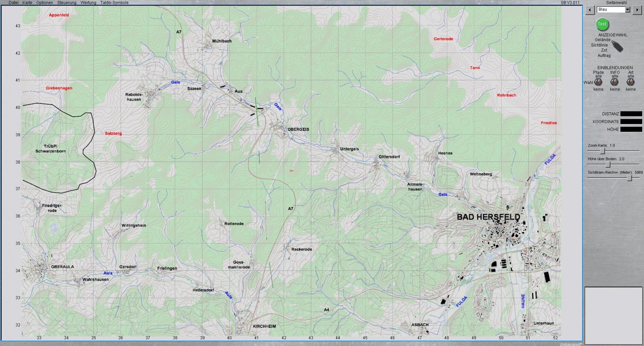The height and width of the screenshot is (346, 644).
Task: Click the green Test button
Action: [602, 24]
